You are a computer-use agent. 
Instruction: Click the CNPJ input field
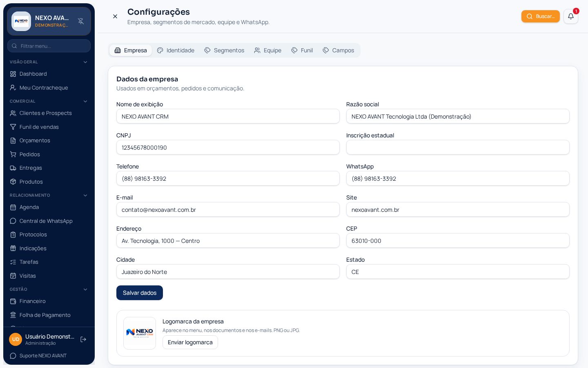pos(228,147)
